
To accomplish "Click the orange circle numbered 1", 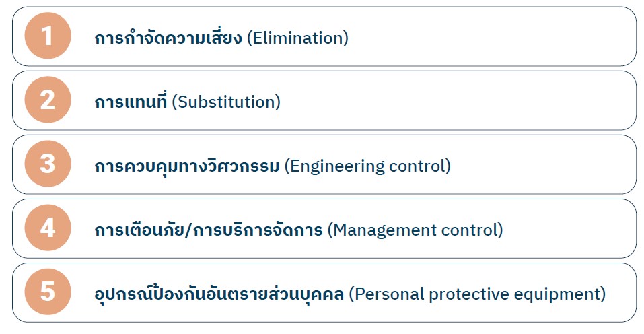I will pyautogui.click(x=48, y=36).
